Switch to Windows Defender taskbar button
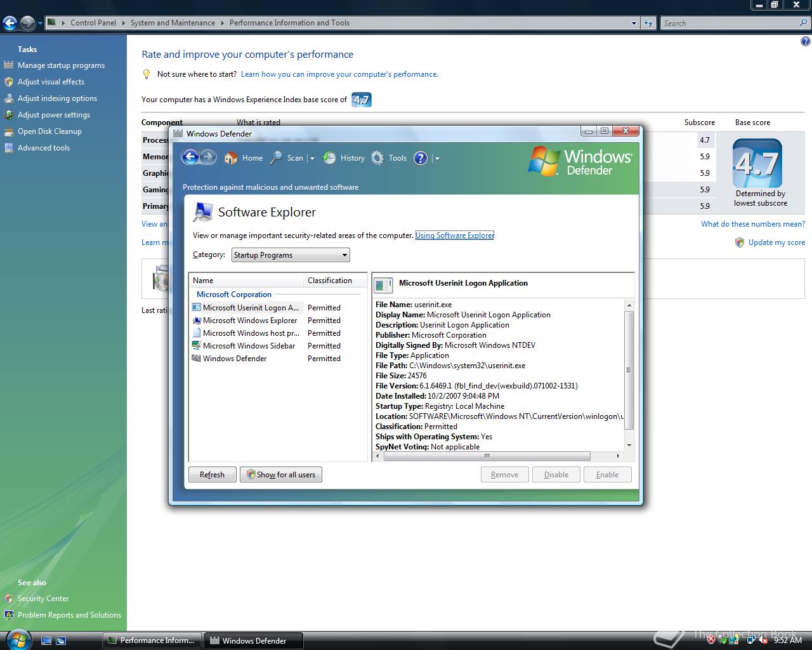The image size is (812, 650). [254, 640]
